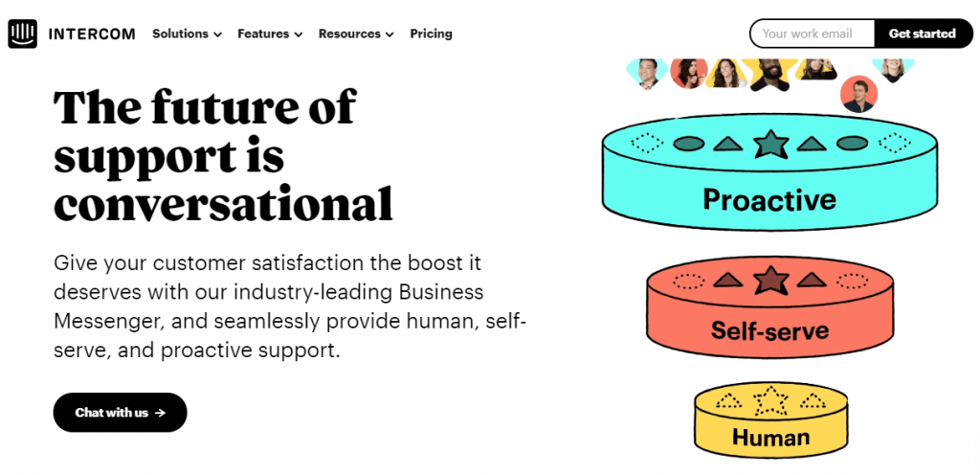Expand the Solutions dropdown menu
Viewport: 980px width, 475px height.
pyautogui.click(x=187, y=34)
